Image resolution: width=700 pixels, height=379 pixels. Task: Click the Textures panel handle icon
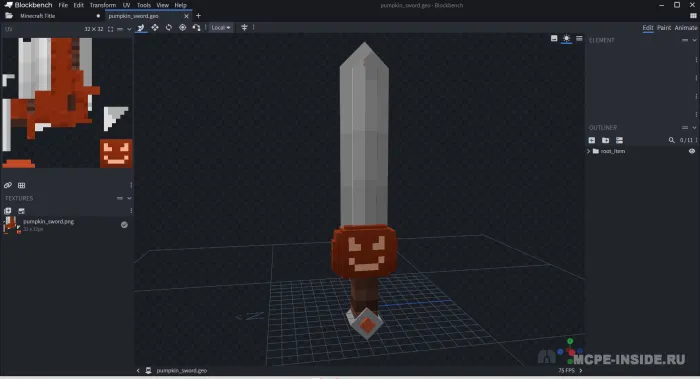point(120,198)
